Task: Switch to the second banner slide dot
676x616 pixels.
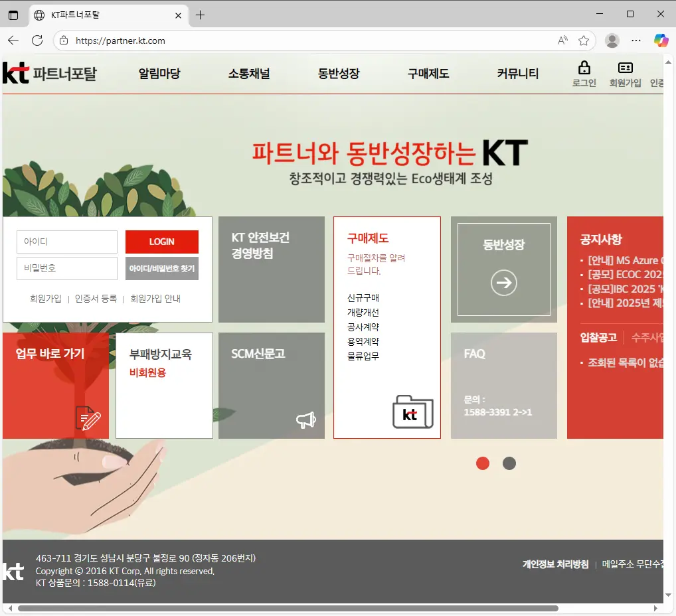Action: (x=509, y=463)
